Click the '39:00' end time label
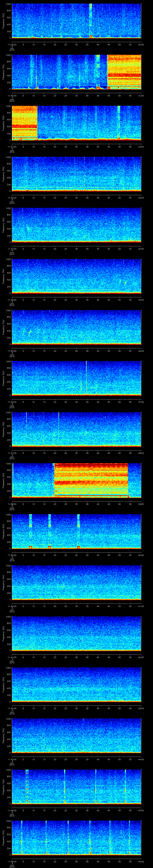This screenshot has height=868, width=153. (141, 504)
